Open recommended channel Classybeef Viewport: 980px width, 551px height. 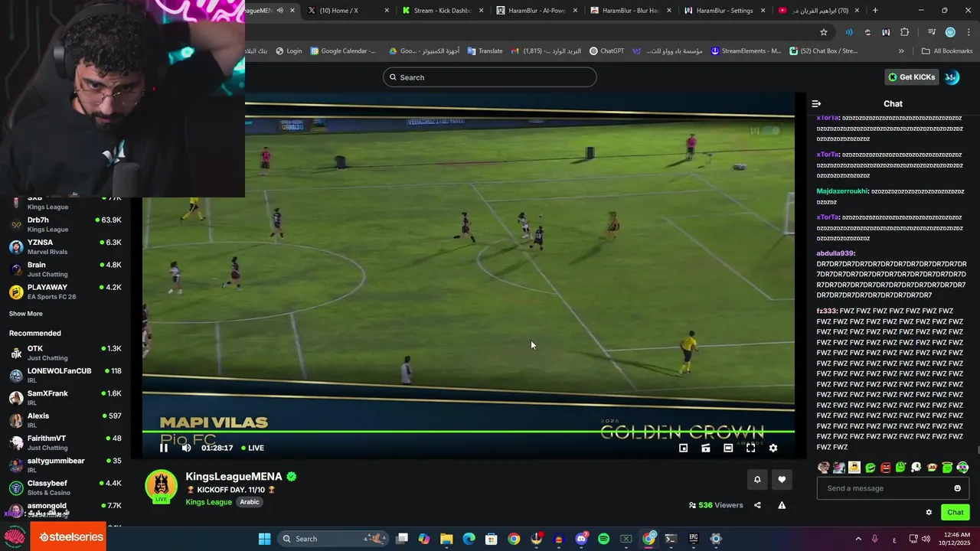pyautogui.click(x=65, y=487)
